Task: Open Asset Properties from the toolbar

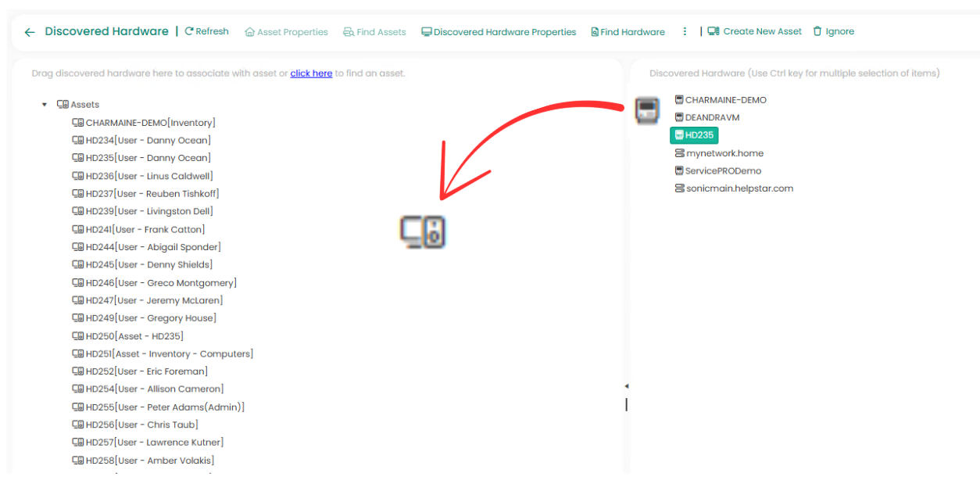Action: [286, 32]
